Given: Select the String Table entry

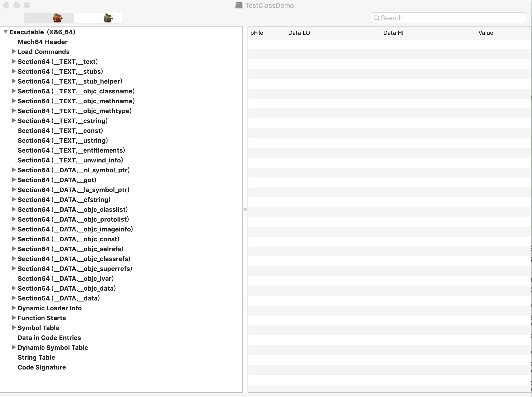Looking at the screenshot, I should (x=36, y=358).
